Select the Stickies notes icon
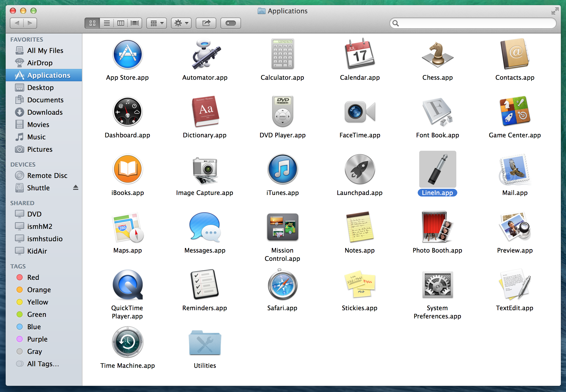566x392 pixels. click(x=360, y=284)
